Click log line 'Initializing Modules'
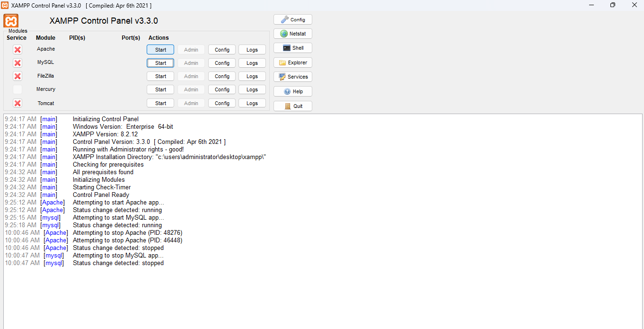Image resolution: width=644 pixels, height=329 pixels. [99, 180]
